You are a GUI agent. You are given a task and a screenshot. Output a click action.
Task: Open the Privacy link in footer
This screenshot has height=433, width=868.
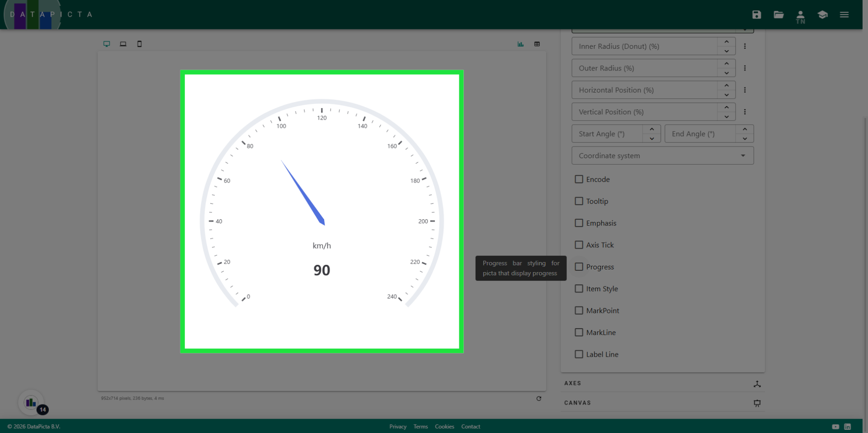398,427
